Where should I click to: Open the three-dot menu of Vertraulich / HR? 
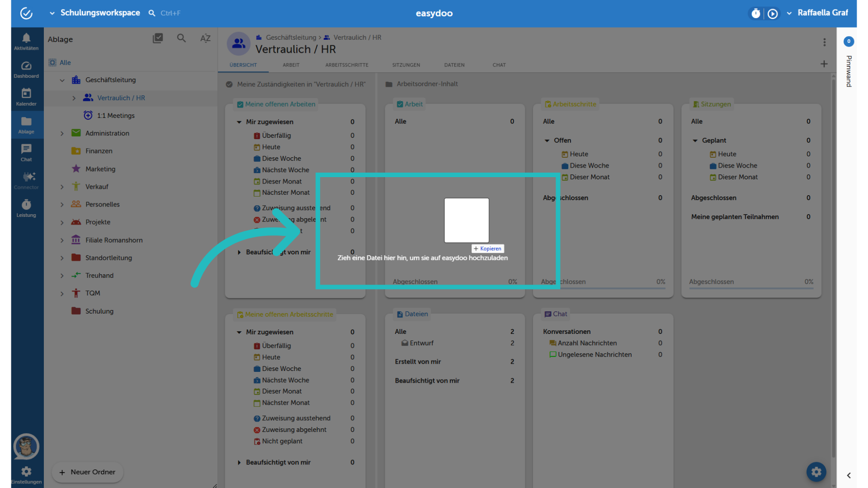coord(825,42)
